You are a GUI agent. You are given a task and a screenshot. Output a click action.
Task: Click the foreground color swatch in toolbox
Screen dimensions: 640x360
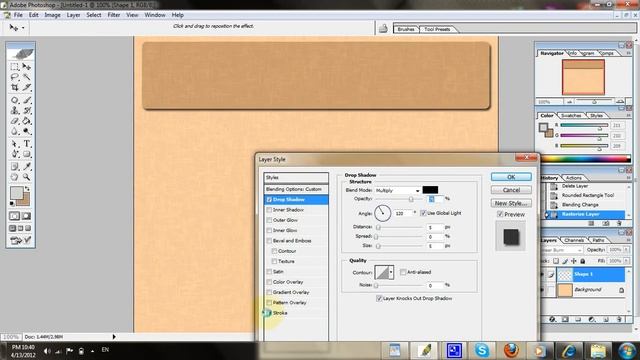click(17, 193)
